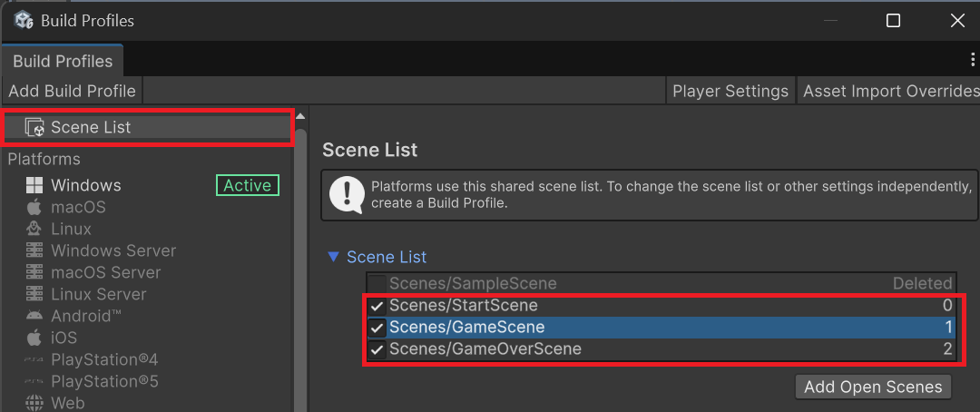Click the PlayStation 5 logo icon
Viewport: 980px width, 412px height.
tap(34, 381)
